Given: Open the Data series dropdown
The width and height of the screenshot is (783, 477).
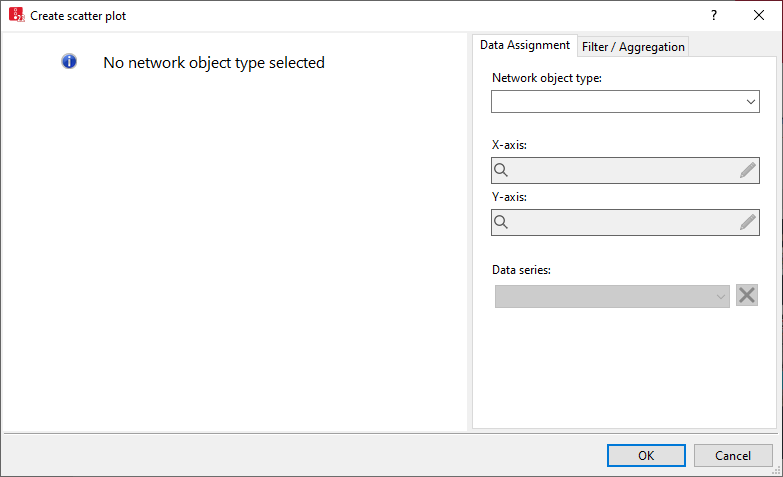Looking at the screenshot, I should click(612, 296).
